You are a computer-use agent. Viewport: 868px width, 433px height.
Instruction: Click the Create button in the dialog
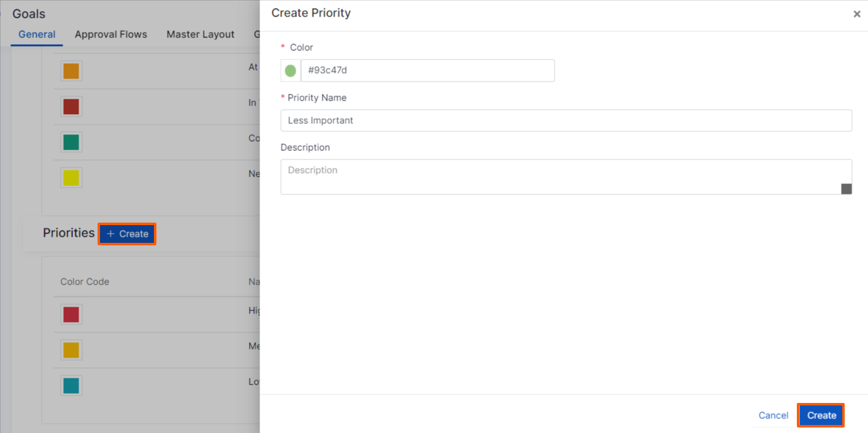coord(821,415)
